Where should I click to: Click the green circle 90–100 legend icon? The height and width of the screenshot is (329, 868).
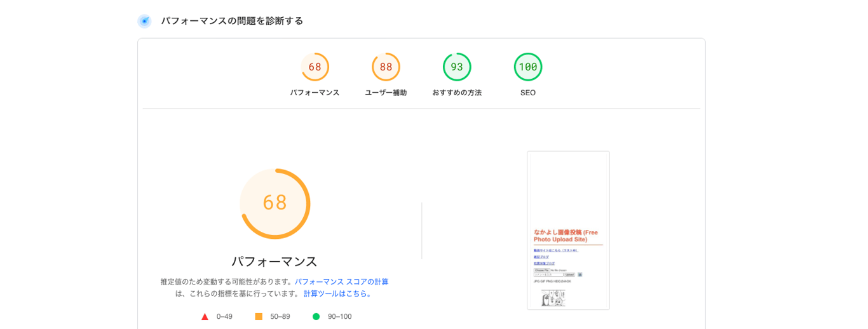(x=316, y=316)
